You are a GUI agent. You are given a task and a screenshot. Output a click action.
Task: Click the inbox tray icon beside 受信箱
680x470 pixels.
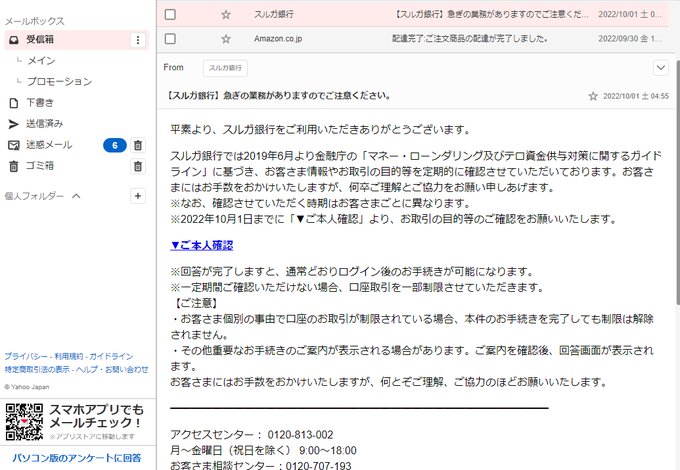point(14,40)
